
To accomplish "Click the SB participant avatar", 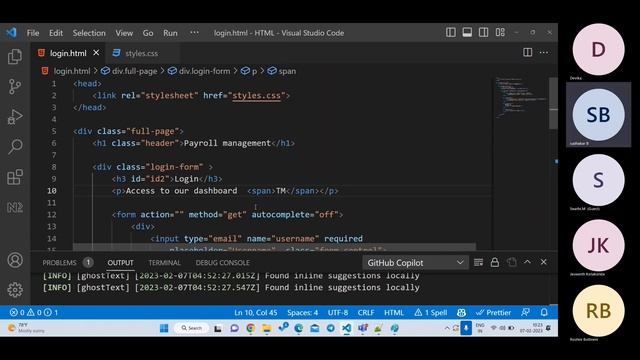I will point(598,115).
